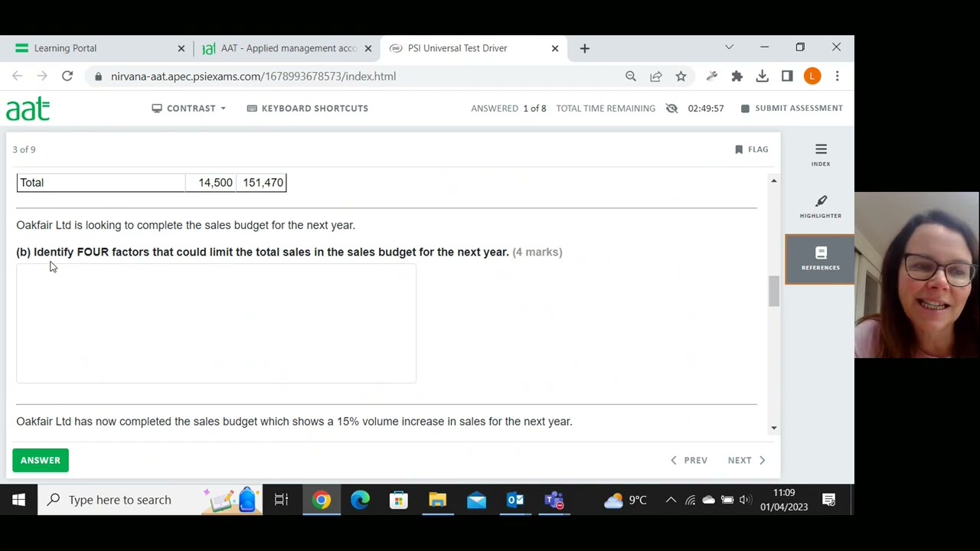This screenshot has width=980, height=551.
Task: Toggle the browser side panel
Action: tap(787, 76)
